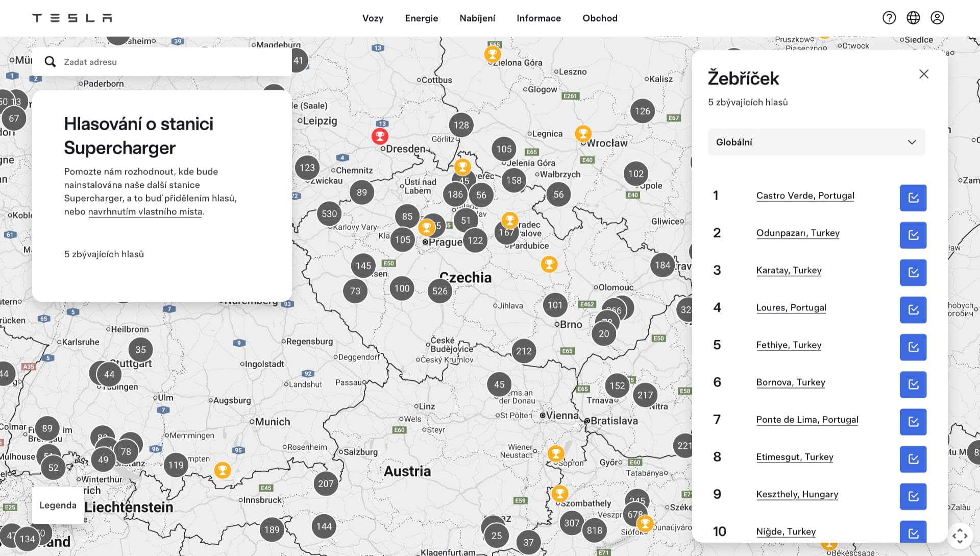Screen dimensions: 980x556
Task: Open the Legenda button
Action: [58, 505]
